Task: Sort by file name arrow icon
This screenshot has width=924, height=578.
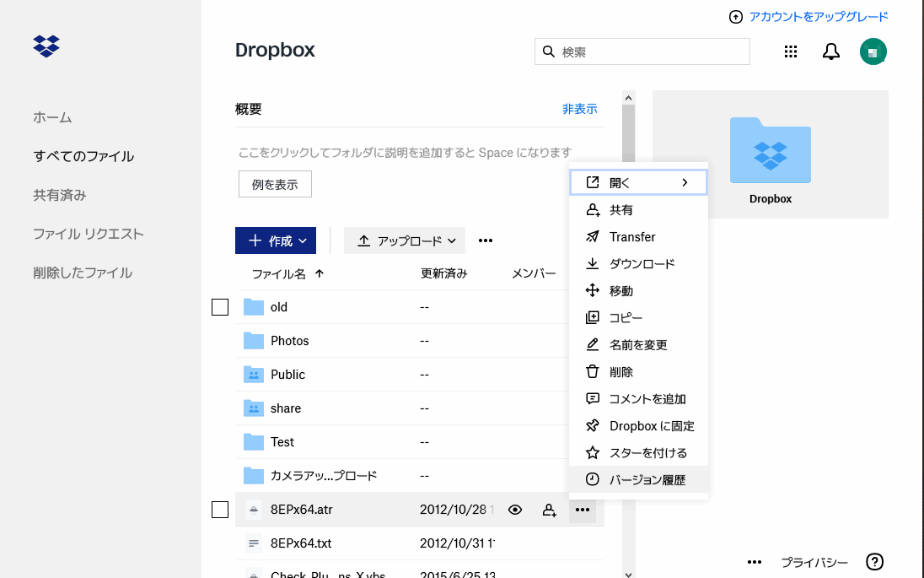Action: [x=320, y=273]
